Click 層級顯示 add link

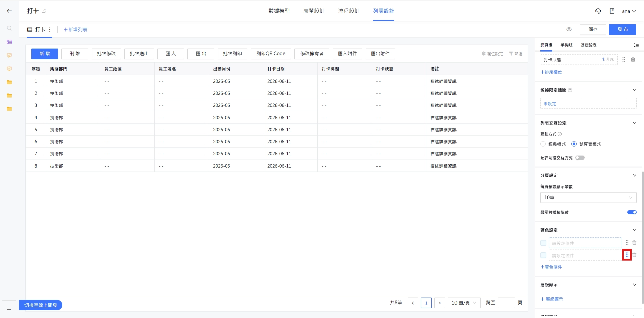(552, 299)
